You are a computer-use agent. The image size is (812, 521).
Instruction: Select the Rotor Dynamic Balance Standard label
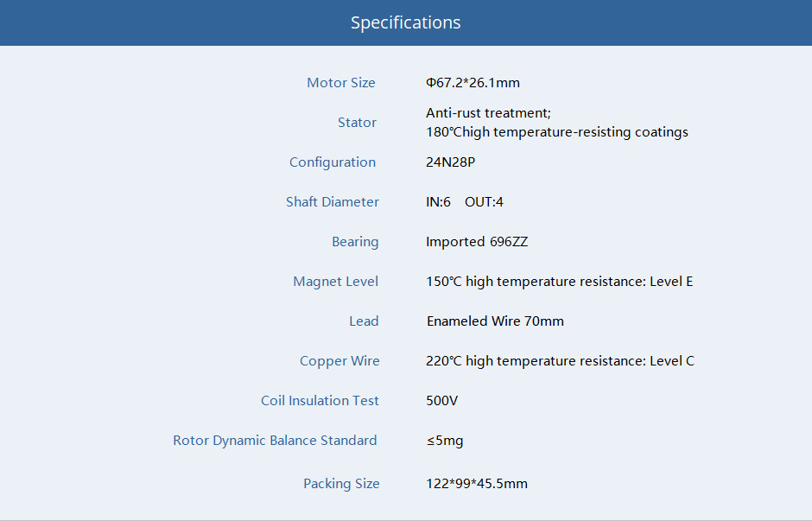point(275,441)
